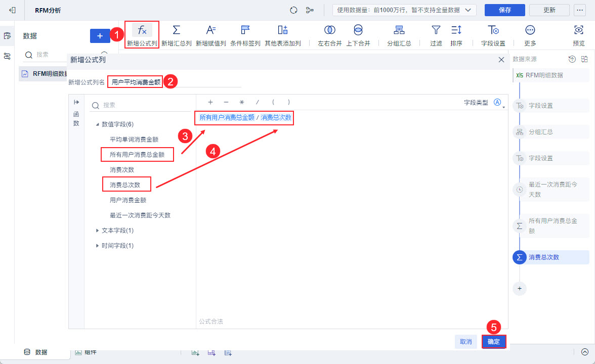This screenshot has width=595, height=364.
Task: Select field 最近一次消费距今天数 in list
Action: click(140, 215)
